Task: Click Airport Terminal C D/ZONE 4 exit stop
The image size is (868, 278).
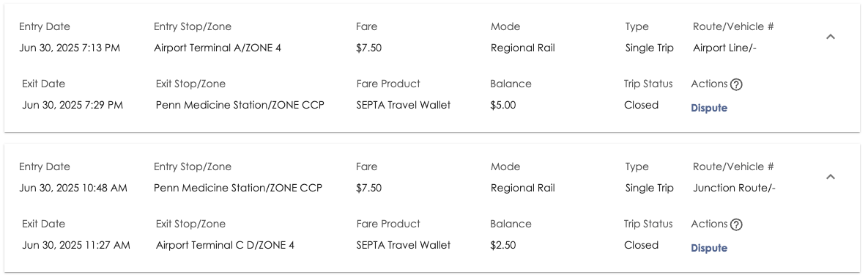Action: pos(225,245)
